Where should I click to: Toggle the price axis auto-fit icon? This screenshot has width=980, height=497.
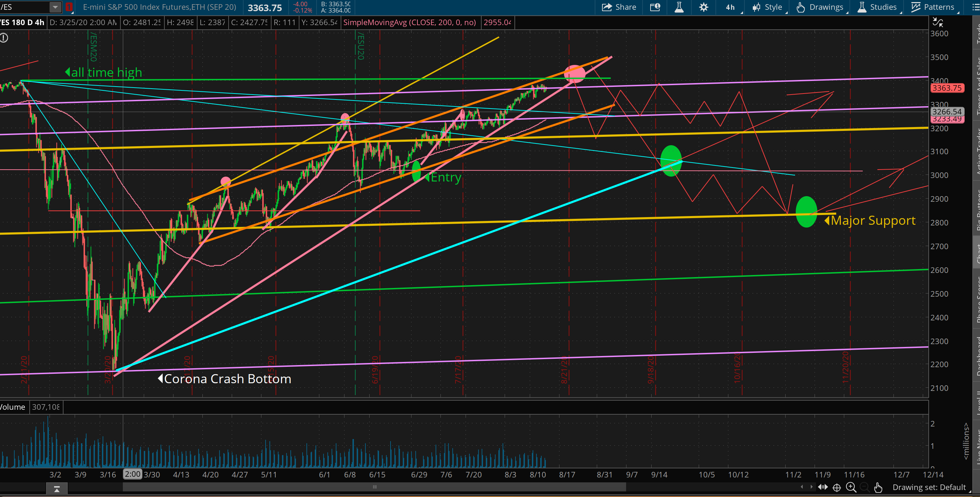point(938,22)
